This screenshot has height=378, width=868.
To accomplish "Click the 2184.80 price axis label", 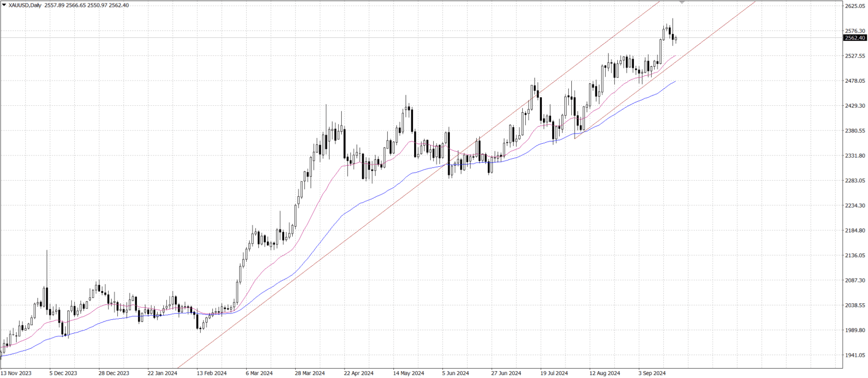I will (x=855, y=231).
